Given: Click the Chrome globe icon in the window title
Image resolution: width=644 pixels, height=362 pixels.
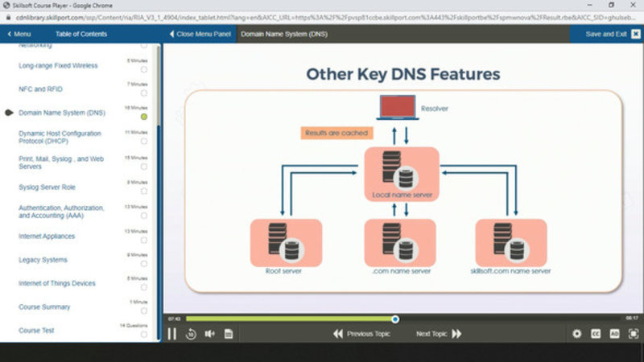Looking at the screenshot, I should [6, 6].
